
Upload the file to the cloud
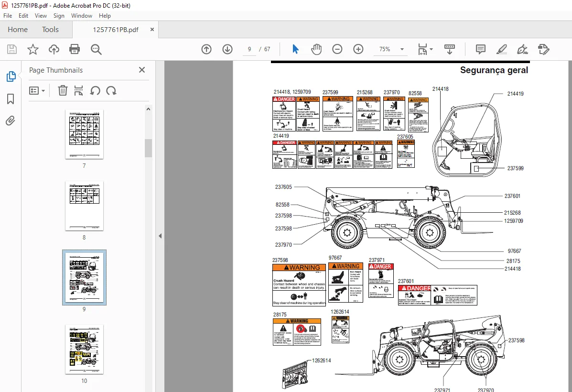click(x=54, y=49)
